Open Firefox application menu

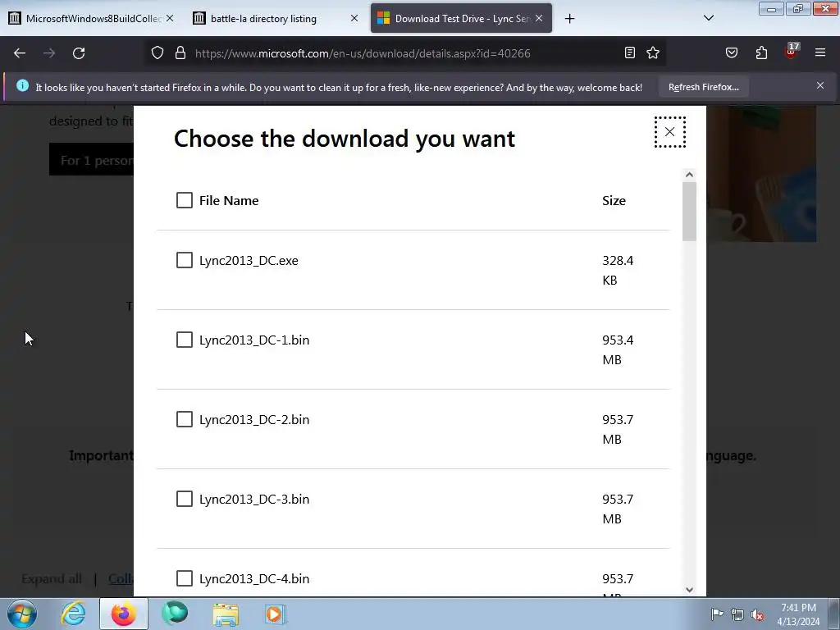click(x=820, y=53)
